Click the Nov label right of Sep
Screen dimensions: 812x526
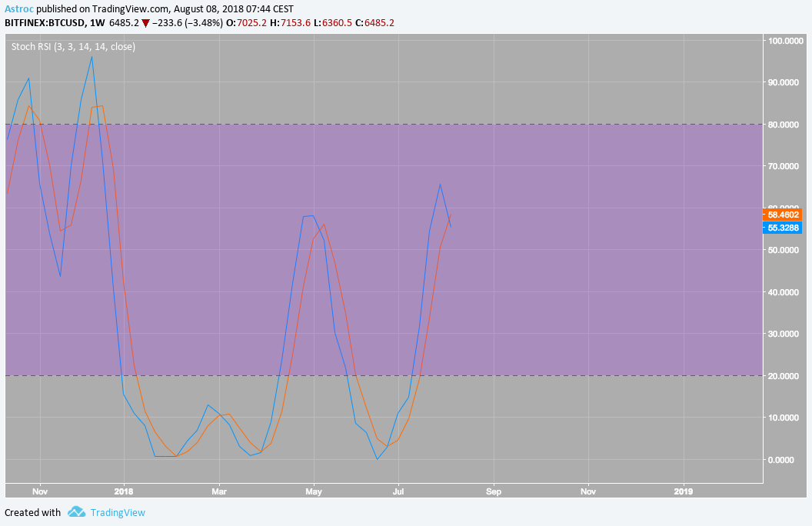coord(588,491)
